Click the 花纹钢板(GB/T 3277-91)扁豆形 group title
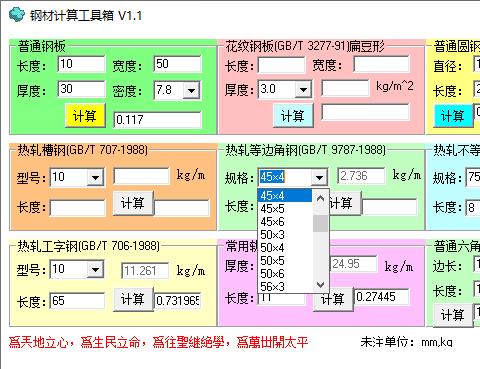 [305, 46]
